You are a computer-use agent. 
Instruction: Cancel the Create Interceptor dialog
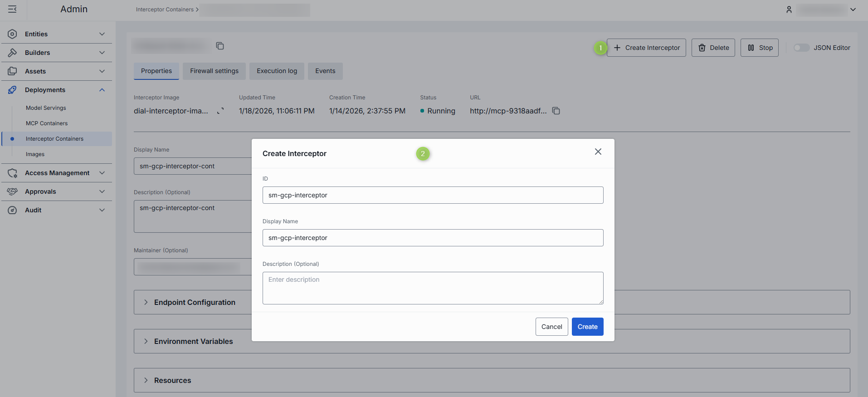point(551,327)
